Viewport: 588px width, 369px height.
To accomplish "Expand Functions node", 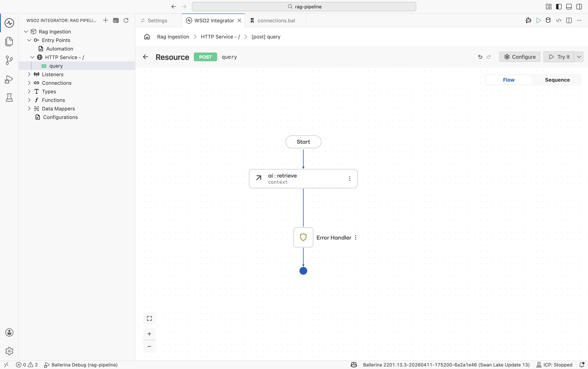I will click(29, 100).
